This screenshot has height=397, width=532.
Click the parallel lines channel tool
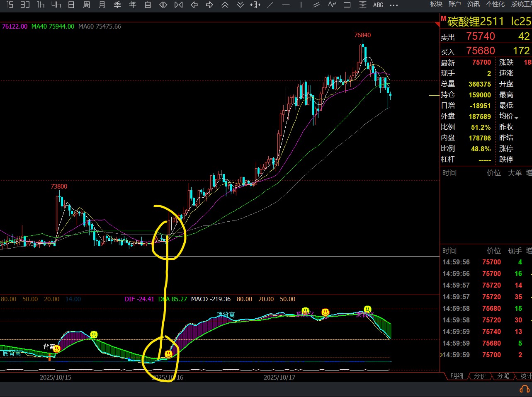pos(316,5)
